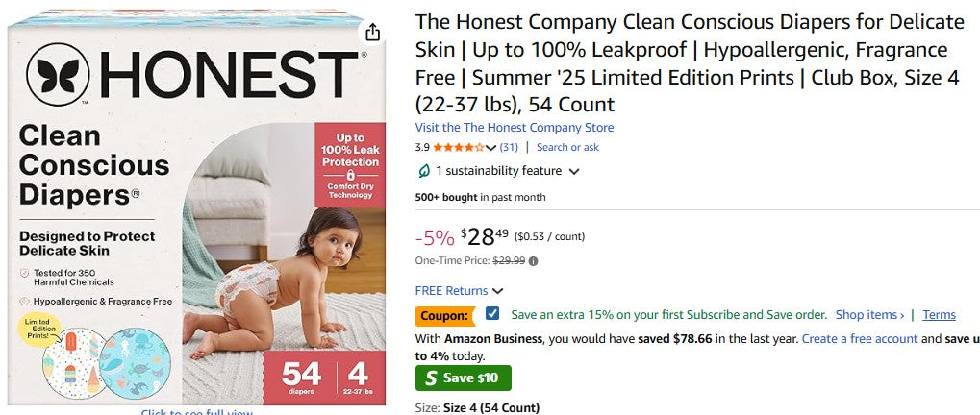Visit the The Honest Company Store link

pyautogui.click(x=515, y=128)
